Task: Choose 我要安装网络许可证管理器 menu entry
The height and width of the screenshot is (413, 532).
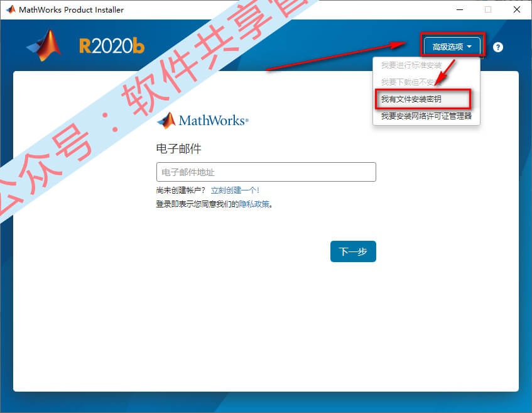Action: [x=426, y=116]
